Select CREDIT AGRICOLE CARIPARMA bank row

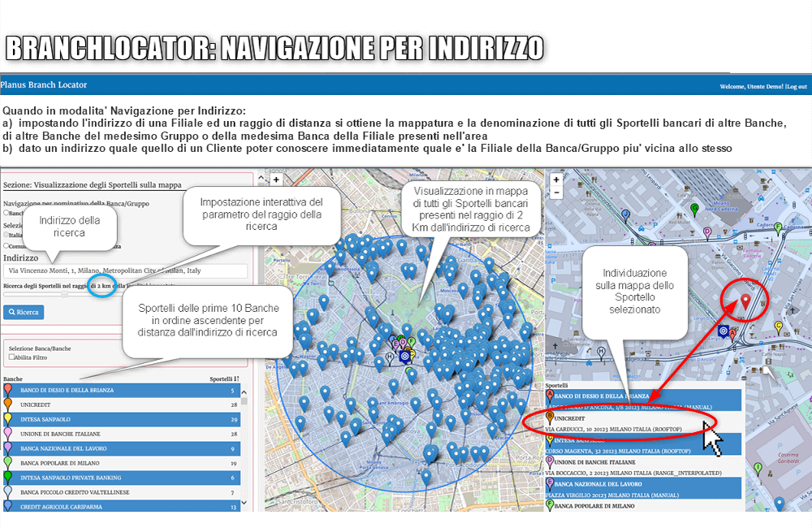(122, 506)
